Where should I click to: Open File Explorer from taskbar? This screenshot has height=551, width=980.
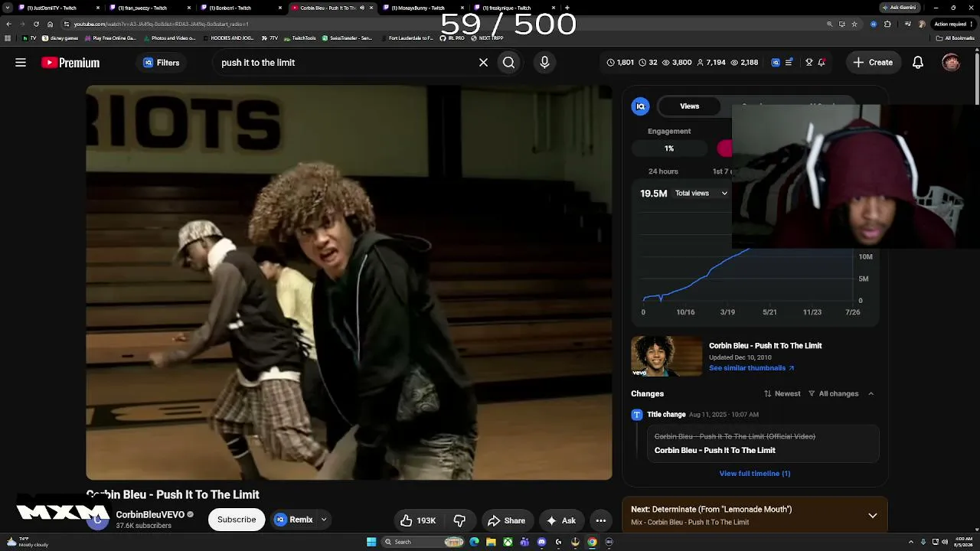[x=491, y=542]
